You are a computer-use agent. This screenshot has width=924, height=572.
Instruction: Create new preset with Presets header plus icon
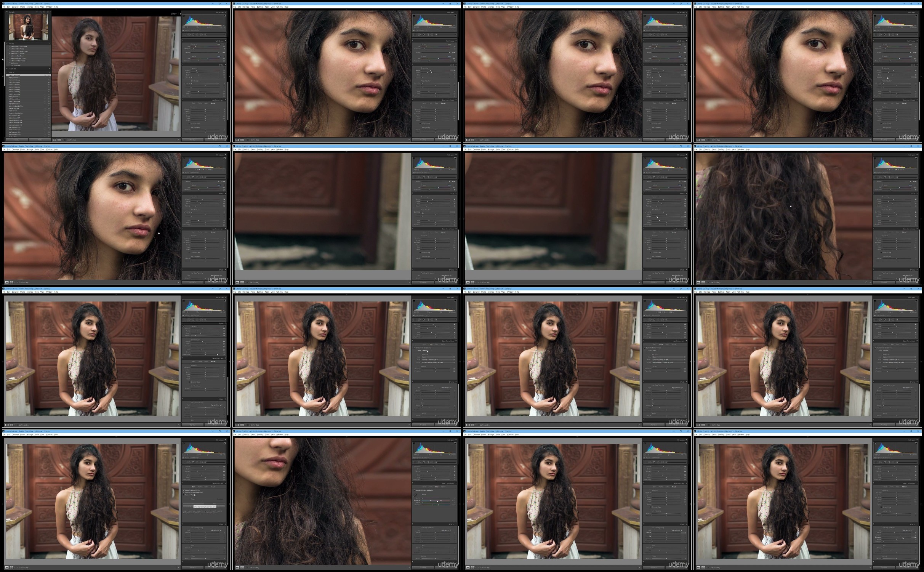(50, 43)
